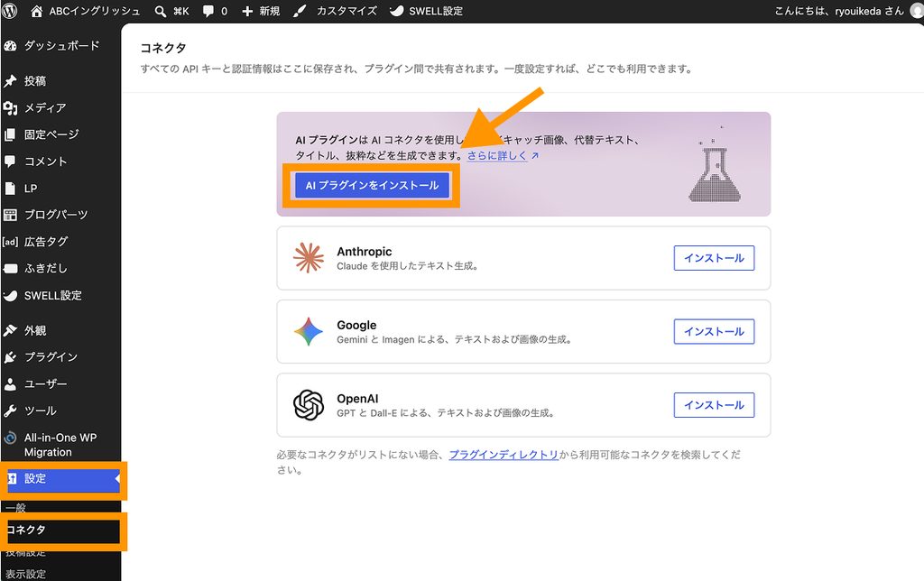The image size is (924, 581).
Task: Click the コメント speech bubble sidebar icon
Action: click(x=10, y=161)
